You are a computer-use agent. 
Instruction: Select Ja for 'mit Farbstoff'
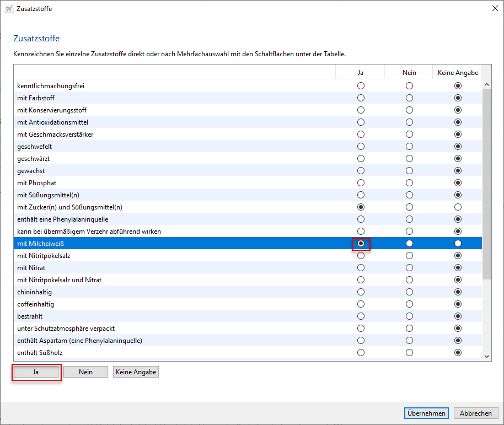tap(361, 98)
